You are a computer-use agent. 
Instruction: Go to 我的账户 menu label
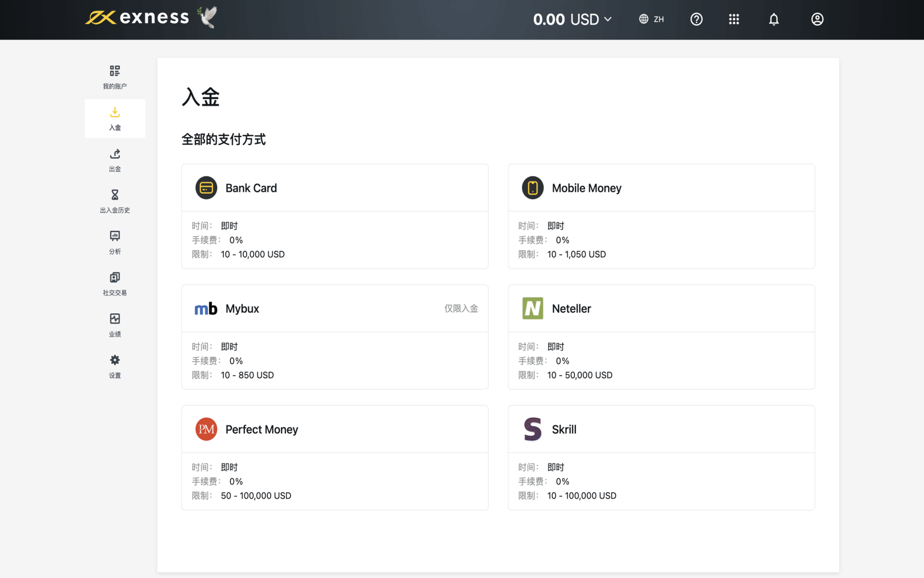point(115,86)
